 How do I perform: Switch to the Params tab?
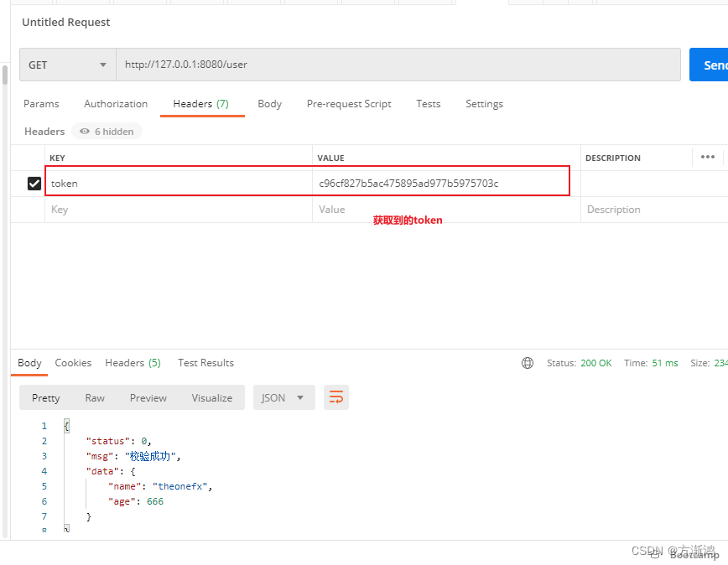[41, 104]
